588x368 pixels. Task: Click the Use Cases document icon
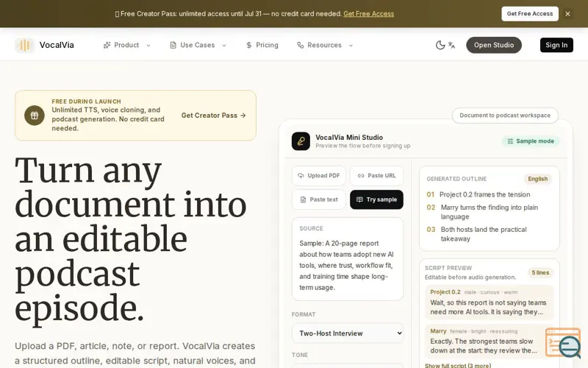point(173,45)
